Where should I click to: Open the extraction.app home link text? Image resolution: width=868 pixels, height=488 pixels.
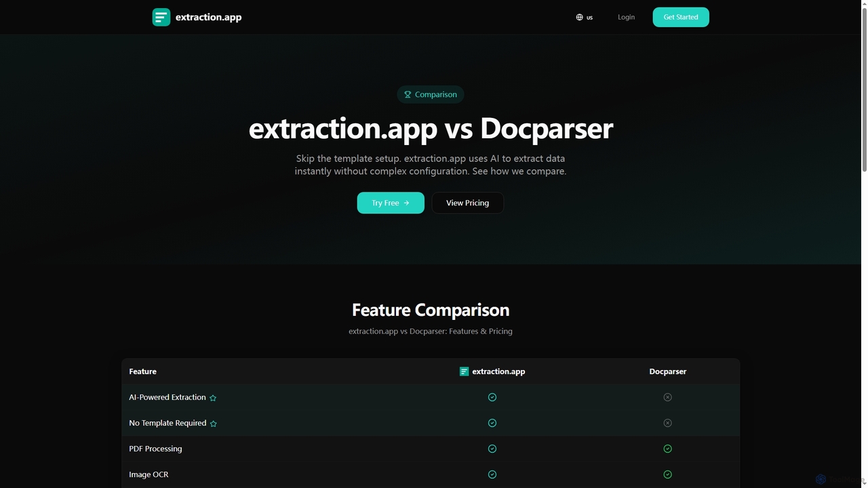[208, 17]
